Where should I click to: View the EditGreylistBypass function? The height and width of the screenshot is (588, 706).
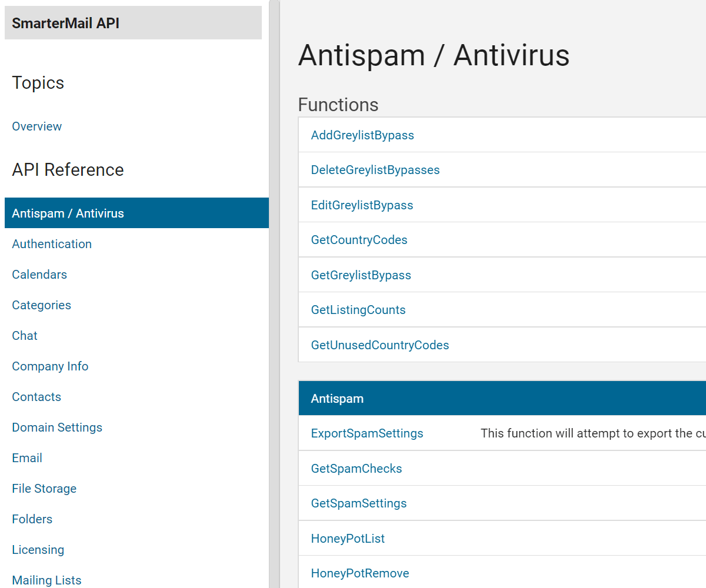362,205
